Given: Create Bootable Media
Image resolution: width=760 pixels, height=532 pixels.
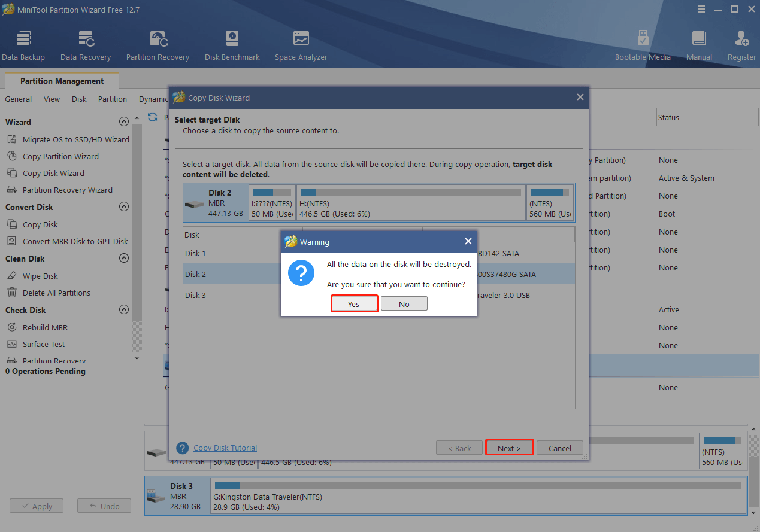Looking at the screenshot, I should [643, 46].
